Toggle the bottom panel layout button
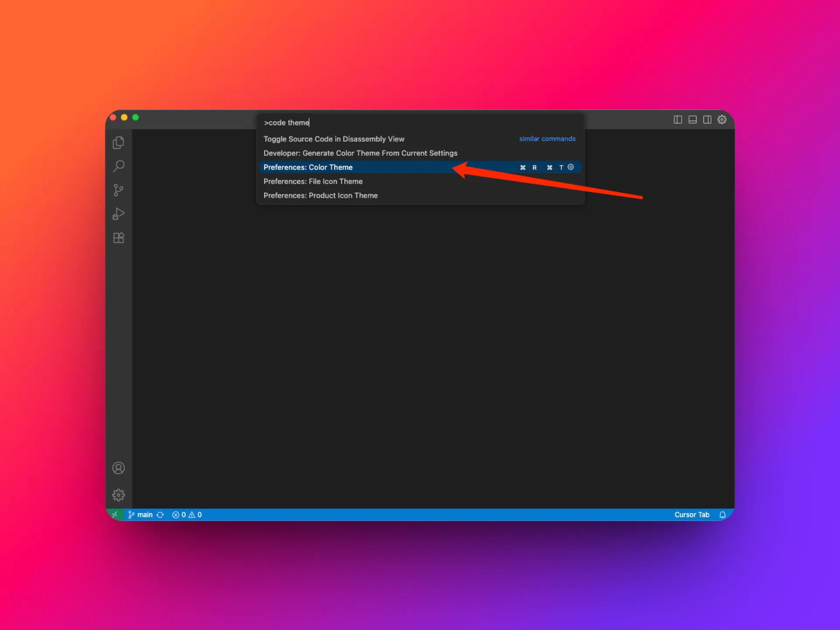Screen dimensions: 840x630 tap(693, 119)
